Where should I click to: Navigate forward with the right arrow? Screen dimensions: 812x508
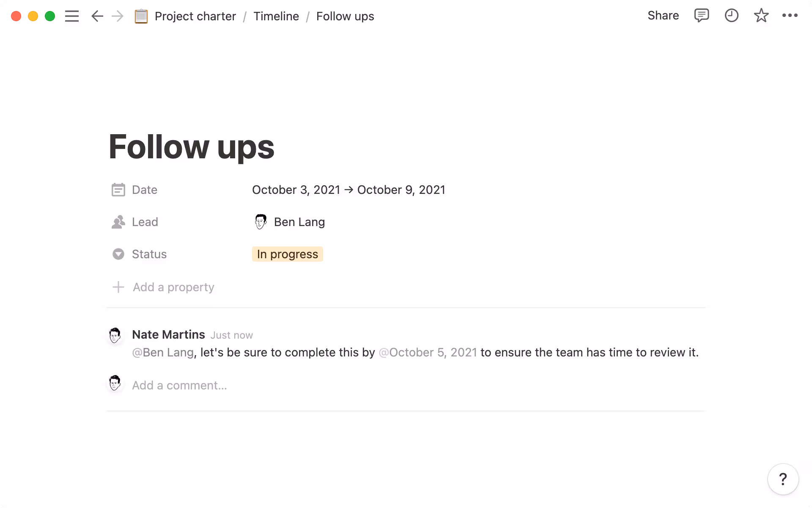pos(117,16)
